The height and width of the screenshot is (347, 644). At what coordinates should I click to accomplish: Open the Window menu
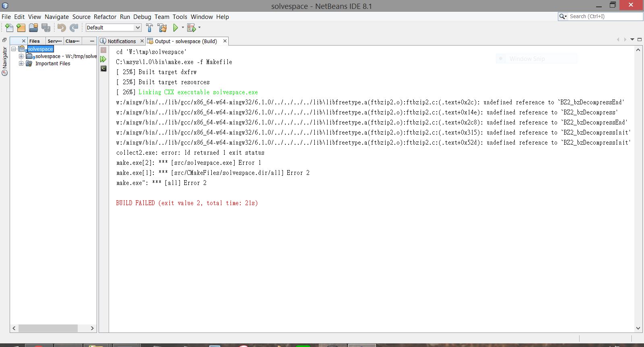202,17
